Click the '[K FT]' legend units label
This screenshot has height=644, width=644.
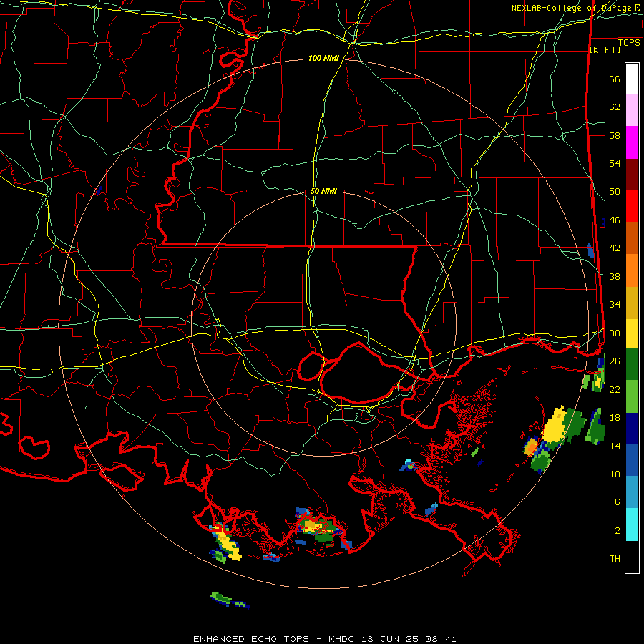click(605, 50)
